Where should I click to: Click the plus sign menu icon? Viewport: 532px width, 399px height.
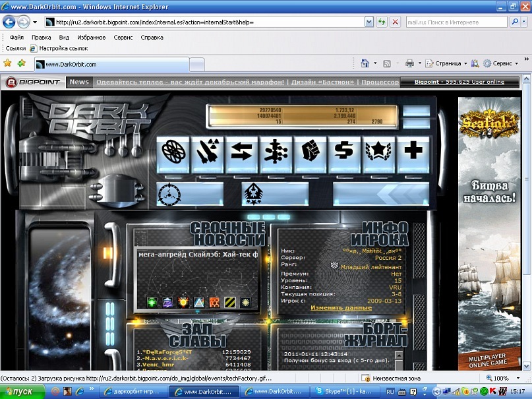click(413, 152)
